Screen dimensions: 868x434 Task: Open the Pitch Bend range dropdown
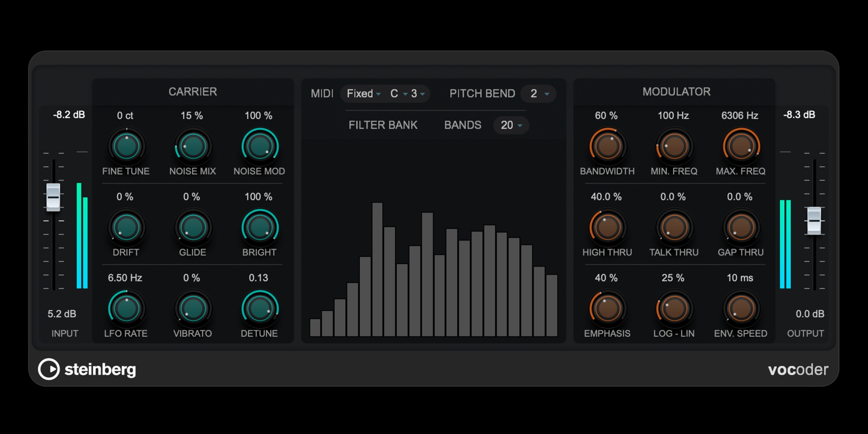(539, 94)
